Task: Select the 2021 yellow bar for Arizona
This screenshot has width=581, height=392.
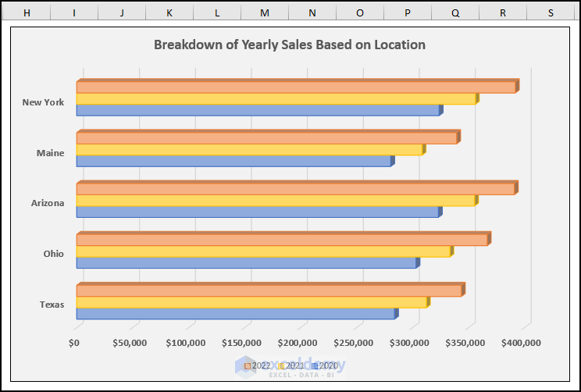Action: pyautogui.click(x=276, y=201)
